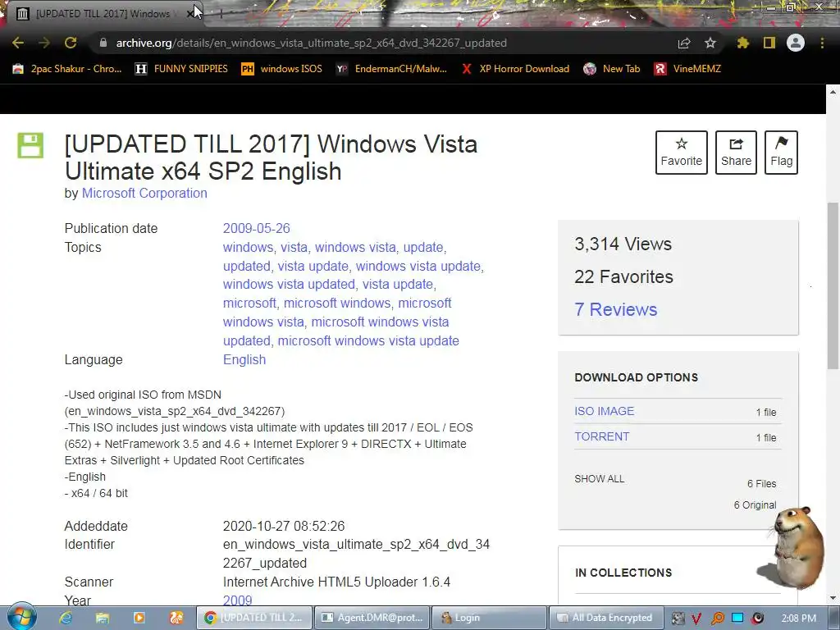840x630 pixels.
Task: Open the FUNNY SNIPPIES bookmark
Action: tap(181, 69)
